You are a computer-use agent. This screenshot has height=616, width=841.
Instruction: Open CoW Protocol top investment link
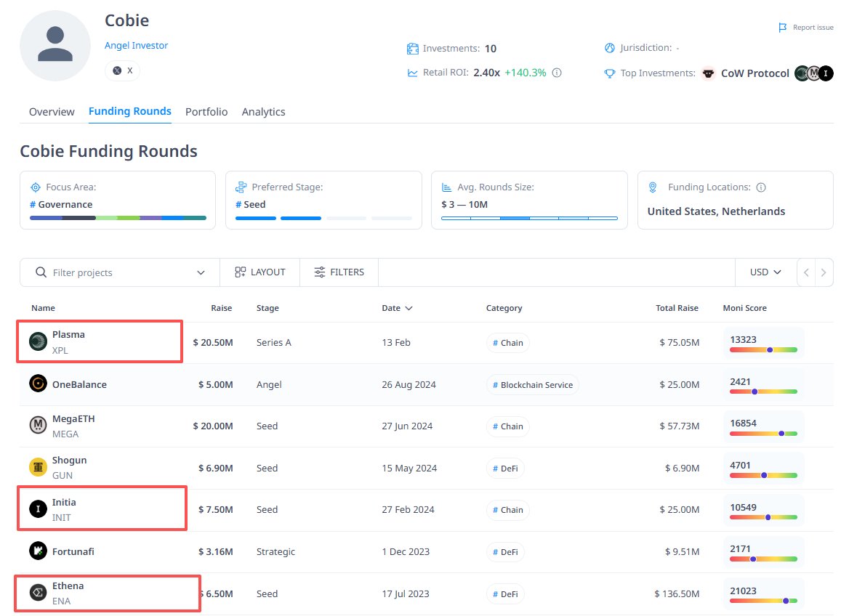pyautogui.click(x=755, y=73)
